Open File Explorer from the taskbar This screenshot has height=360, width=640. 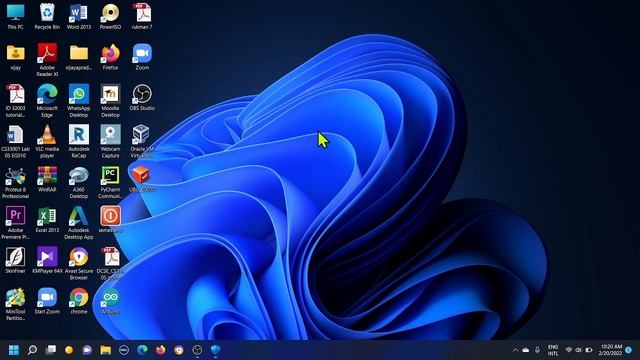pos(106,350)
